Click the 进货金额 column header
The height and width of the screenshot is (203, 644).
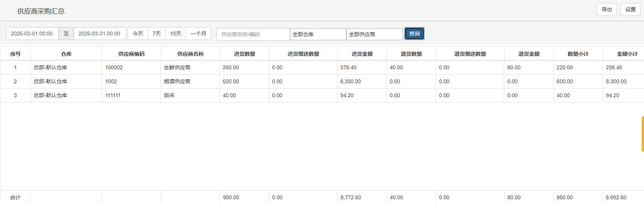(362, 54)
